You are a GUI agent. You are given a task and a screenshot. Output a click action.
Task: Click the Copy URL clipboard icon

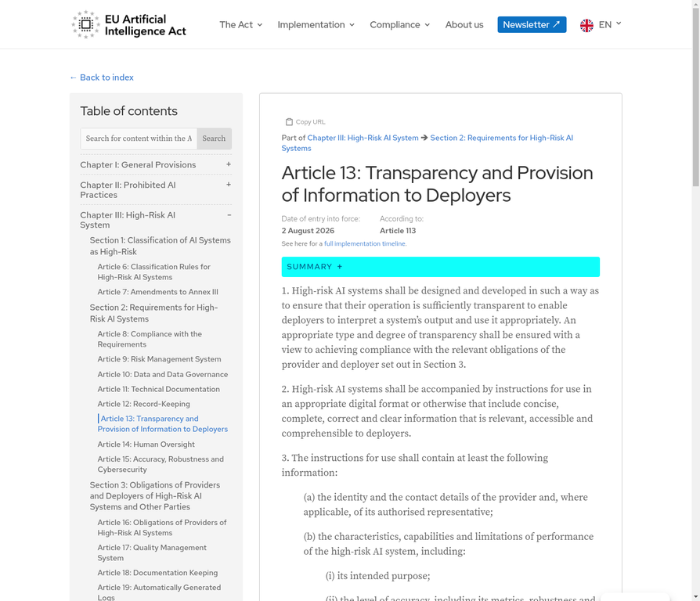pyautogui.click(x=289, y=122)
